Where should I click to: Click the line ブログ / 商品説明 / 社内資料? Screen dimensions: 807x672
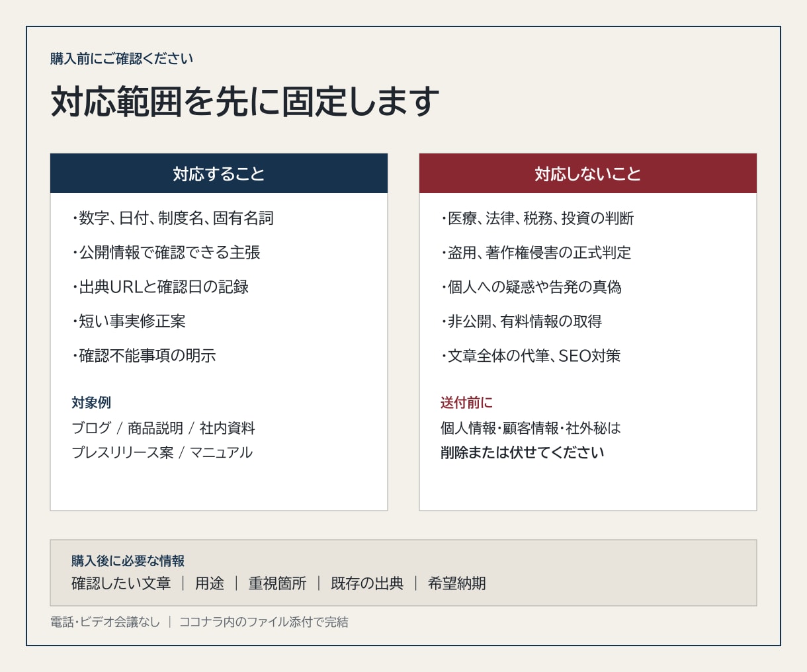163,428
